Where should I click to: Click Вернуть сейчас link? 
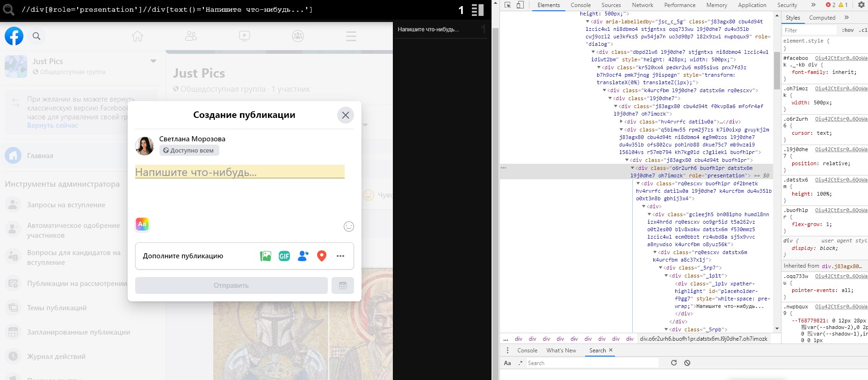pyautogui.click(x=52, y=125)
